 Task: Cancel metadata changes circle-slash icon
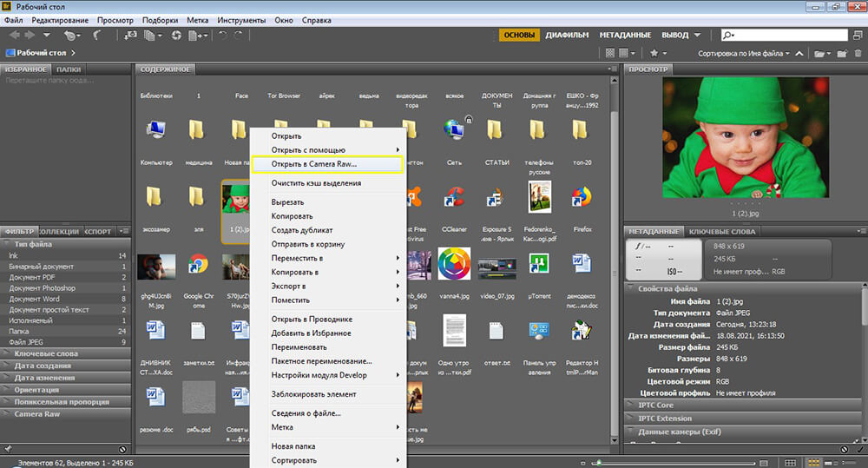click(845, 449)
